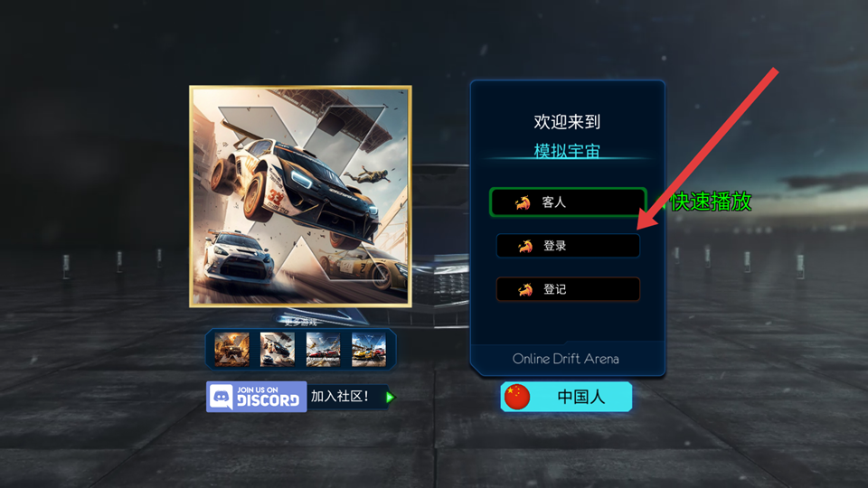The height and width of the screenshot is (488, 868).
Task: Open the Join Us On Discord banner
Action: click(256, 397)
